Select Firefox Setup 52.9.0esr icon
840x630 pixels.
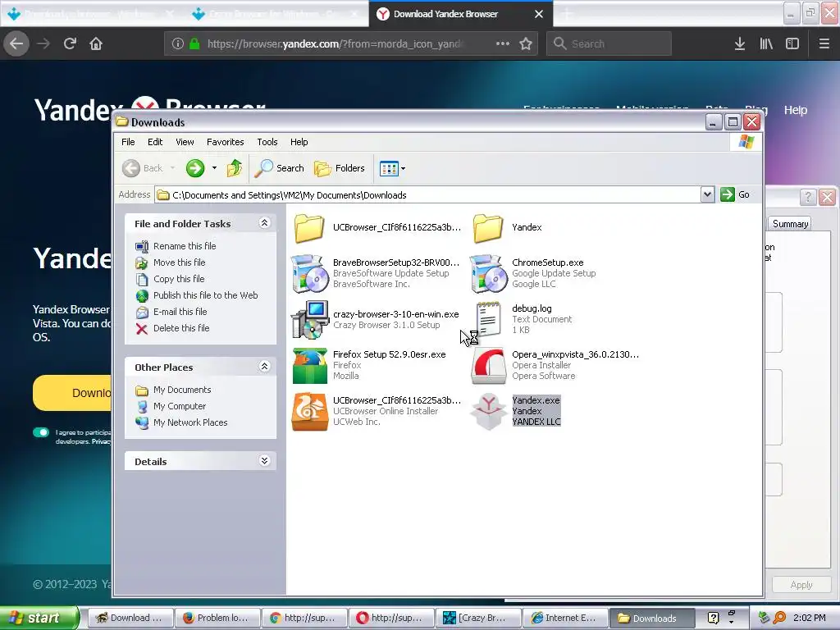[309, 366]
